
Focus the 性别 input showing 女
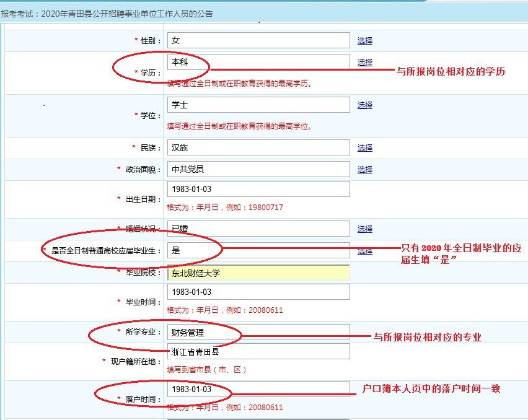click(x=258, y=40)
